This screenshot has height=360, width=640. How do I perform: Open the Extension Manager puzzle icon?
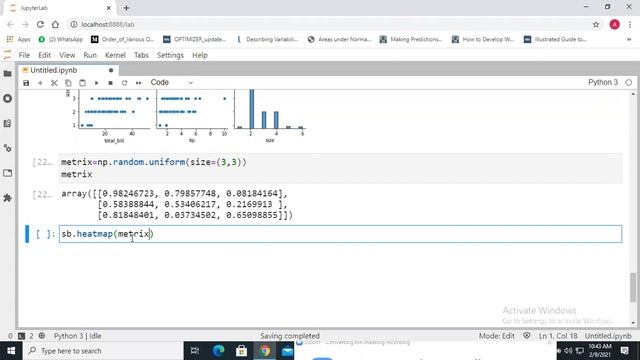point(7,198)
